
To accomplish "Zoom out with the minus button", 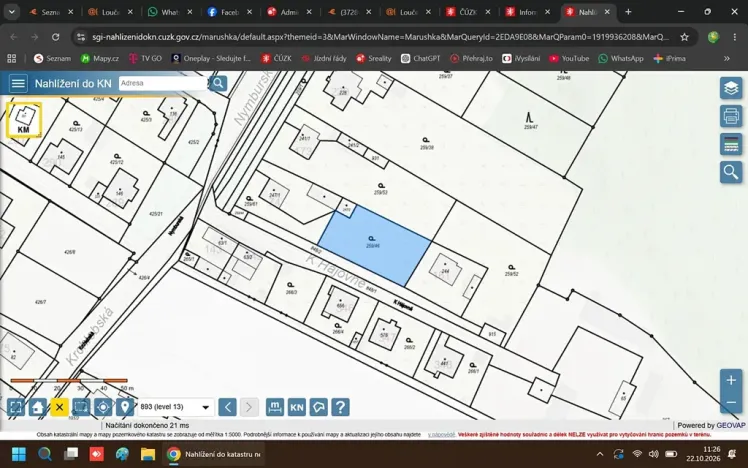I will click(731, 402).
